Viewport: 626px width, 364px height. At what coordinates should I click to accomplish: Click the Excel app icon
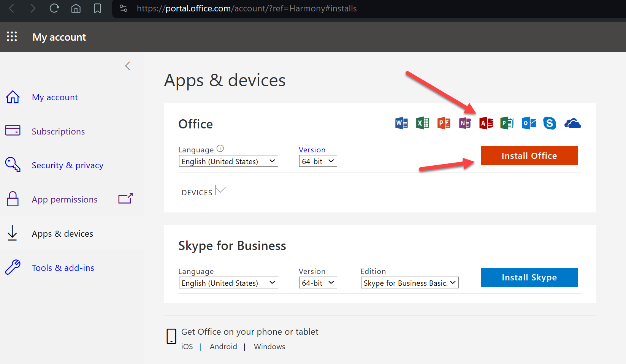(x=423, y=123)
